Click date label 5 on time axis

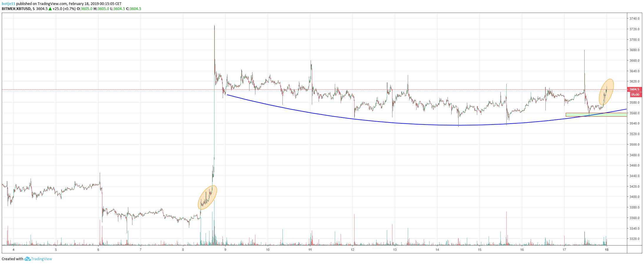tap(56, 250)
